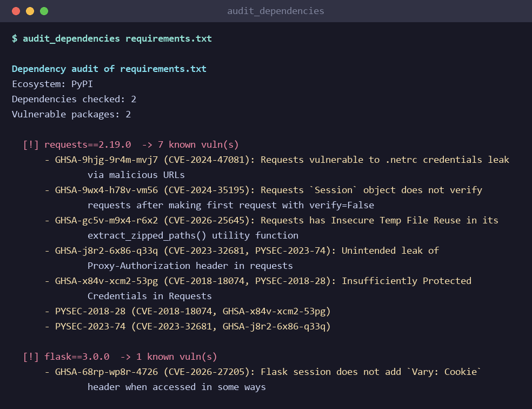
Task: Click 'extract_zipped_paths() utility function' line
Action: [193, 235]
